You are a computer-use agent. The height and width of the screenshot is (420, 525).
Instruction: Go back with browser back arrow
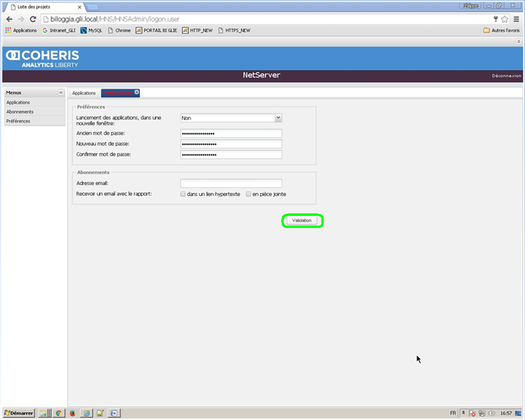coord(9,19)
